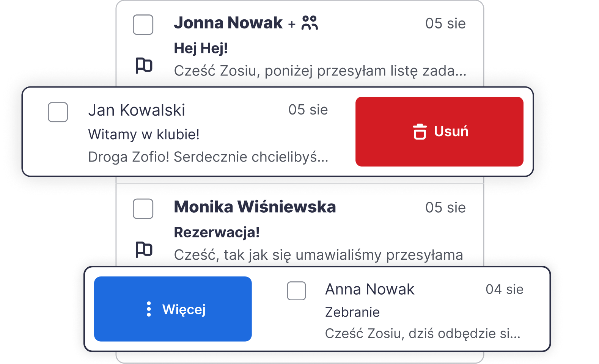Enable the checkbox on Jonna Nowak's message
The width and height of the screenshot is (599, 364).
[143, 25]
